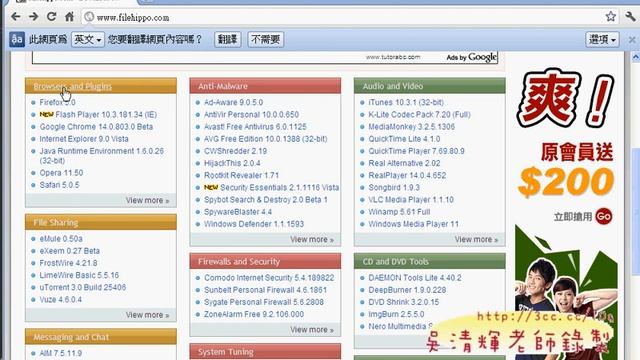
Task: Open the AVG Free Edition 10.0.1388 link
Action: tap(266, 139)
